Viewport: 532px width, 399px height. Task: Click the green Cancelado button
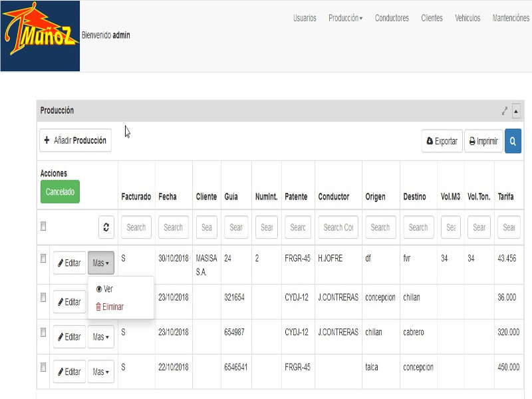click(60, 192)
